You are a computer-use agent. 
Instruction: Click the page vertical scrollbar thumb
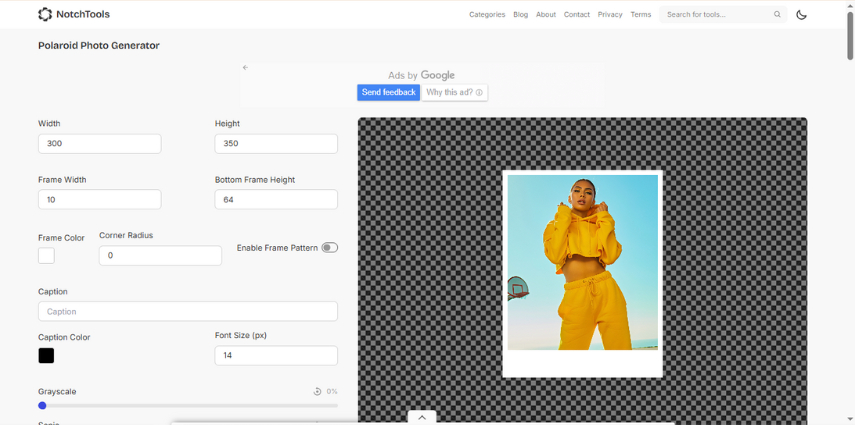pos(850,34)
